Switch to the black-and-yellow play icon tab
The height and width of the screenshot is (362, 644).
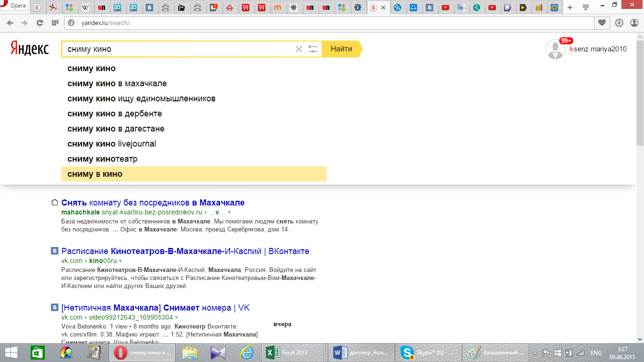(523, 8)
